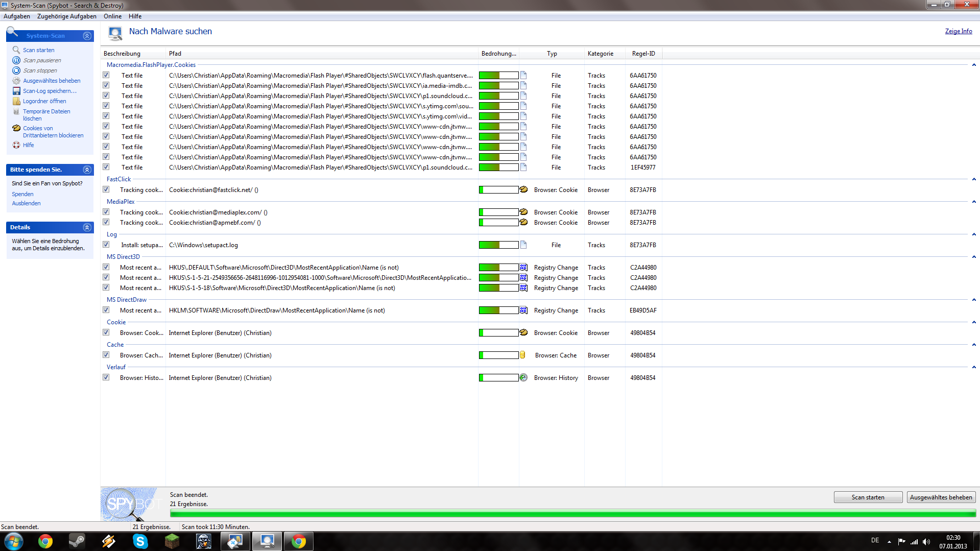
Task: Click the Scan stoppen icon
Action: coord(16,70)
